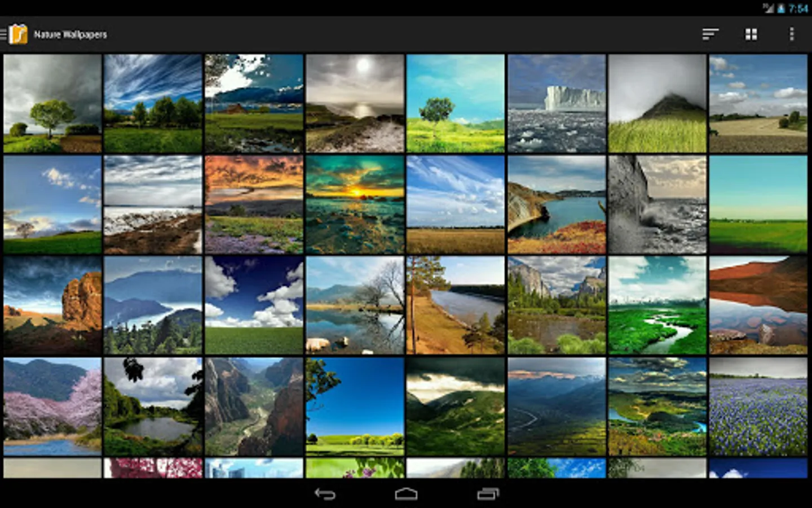This screenshot has width=812, height=508.
Task: Switch to grid view icon
Action: click(751, 34)
